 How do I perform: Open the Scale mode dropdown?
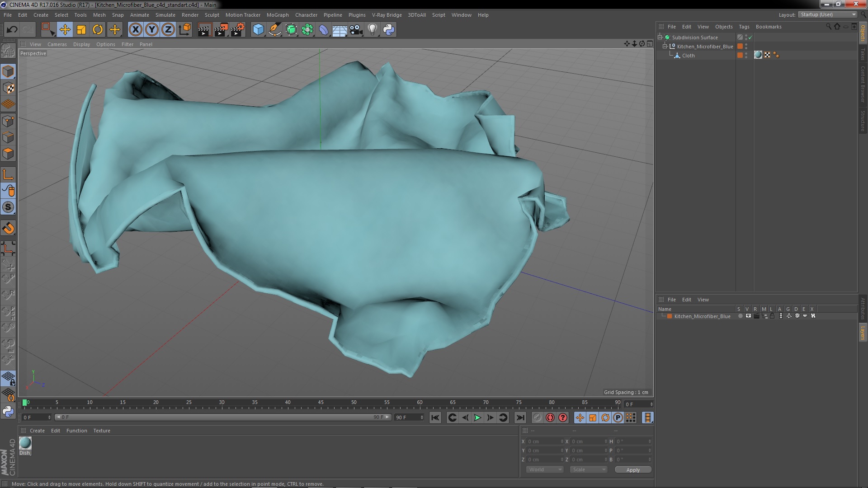click(588, 469)
